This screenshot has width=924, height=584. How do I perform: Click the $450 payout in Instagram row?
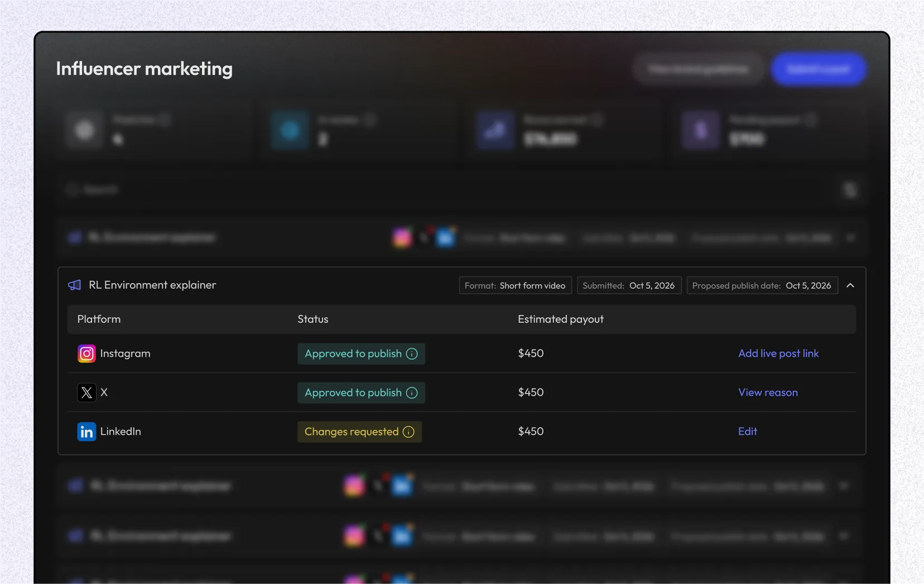(531, 353)
